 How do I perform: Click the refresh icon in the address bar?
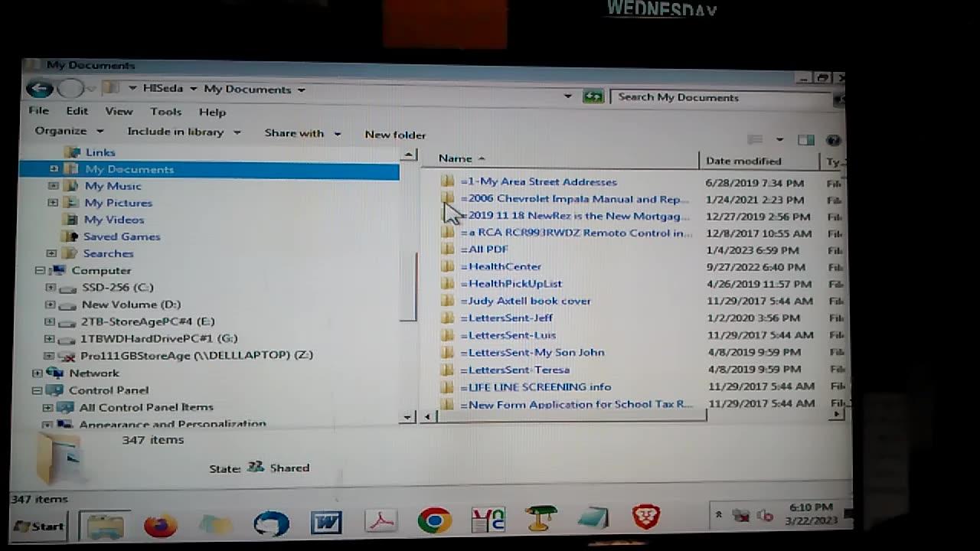click(593, 96)
